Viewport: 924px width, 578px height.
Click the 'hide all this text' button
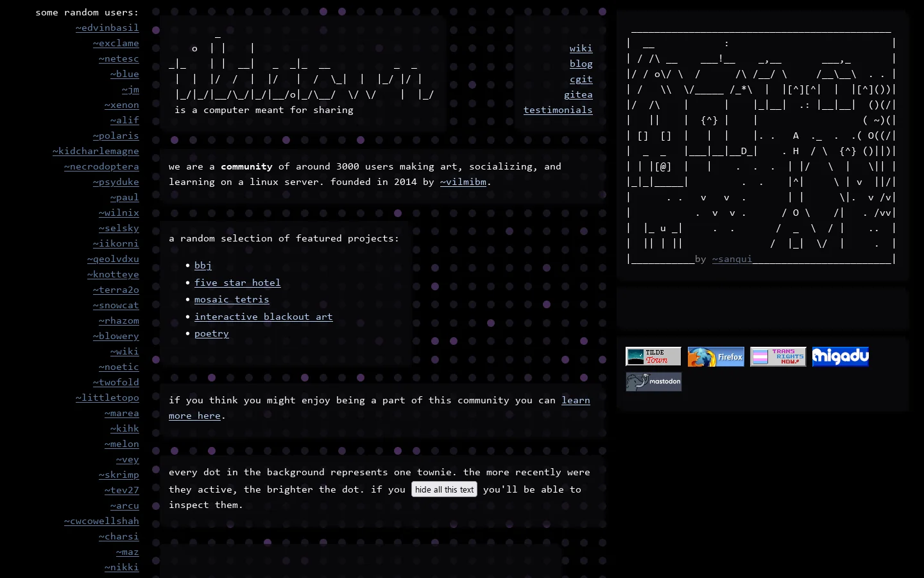point(445,489)
